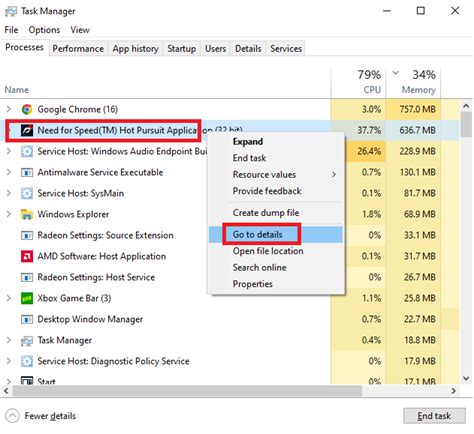The width and height of the screenshot is (474, 434).
Task: Click the Need for Speed application icon
Action: tap(27, 130)
